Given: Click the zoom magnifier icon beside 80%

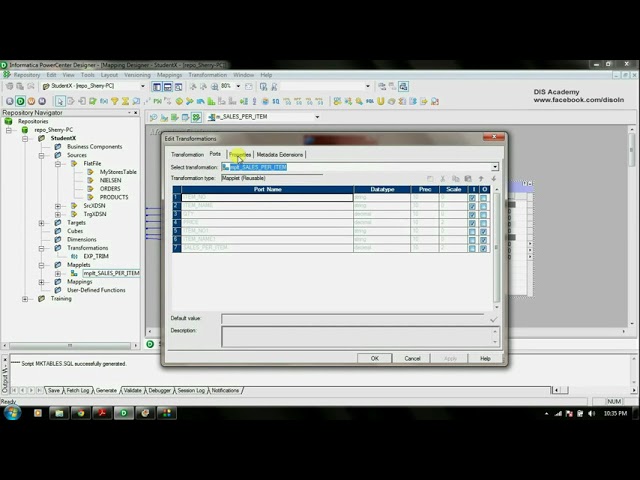Looking at the screenshot, I should coord(214,87).
